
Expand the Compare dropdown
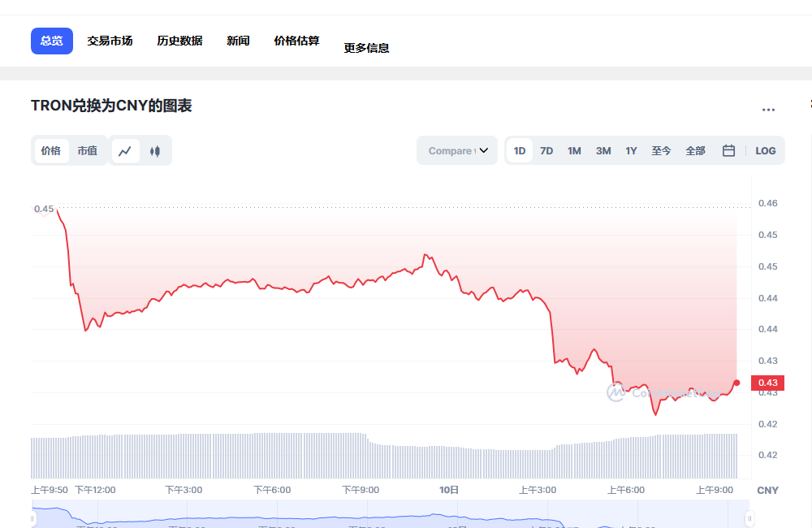click(x=457, y=151)
